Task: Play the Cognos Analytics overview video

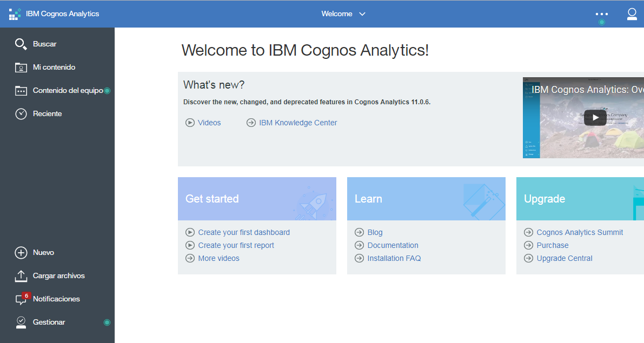Action: [595, 117]
